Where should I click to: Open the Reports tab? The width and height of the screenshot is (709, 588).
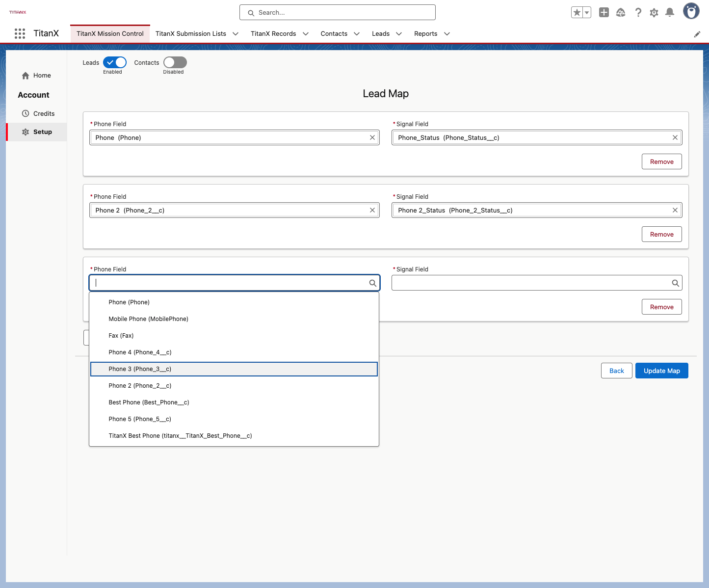click(426, 34)
